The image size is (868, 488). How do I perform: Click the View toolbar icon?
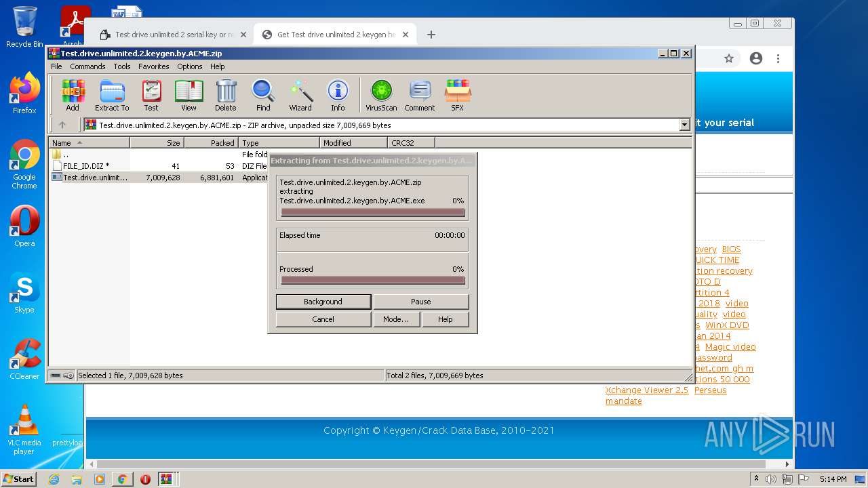(189, 95)
